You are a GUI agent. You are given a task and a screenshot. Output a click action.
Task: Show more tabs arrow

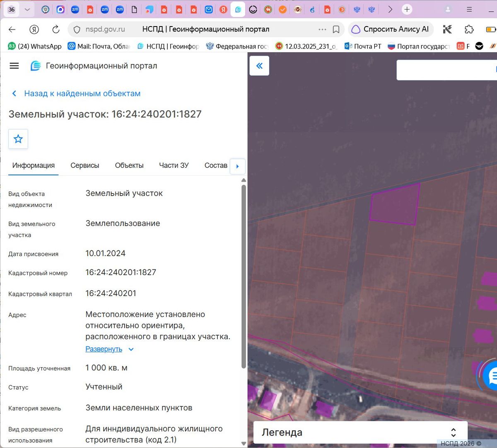point(390,10)
